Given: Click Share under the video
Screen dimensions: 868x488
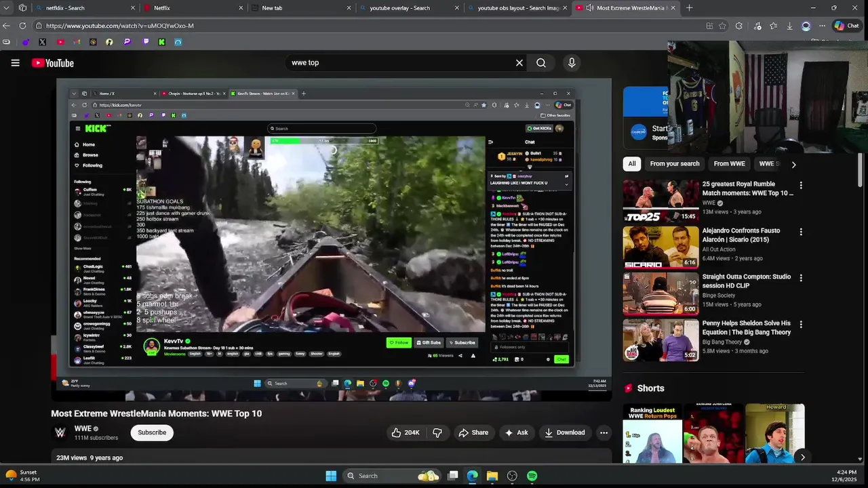Looking at the screenshot, I should pyautogui.click(x=473, y=432).
